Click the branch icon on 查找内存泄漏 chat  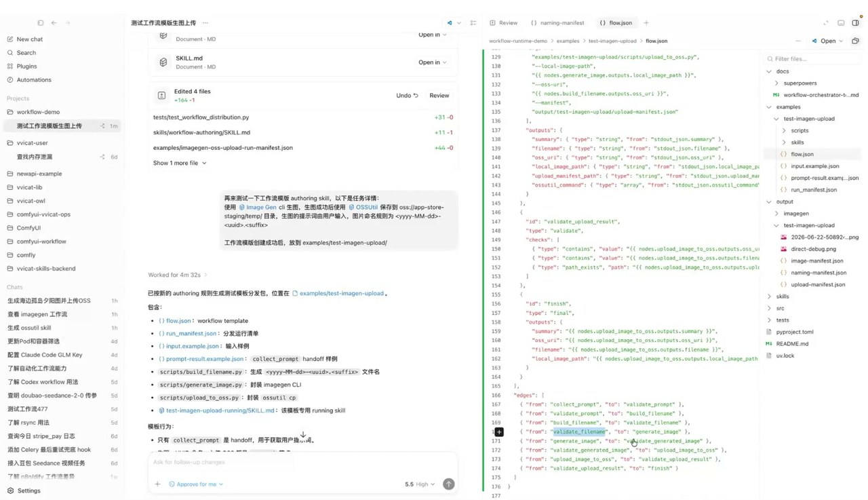coord(102,157)
